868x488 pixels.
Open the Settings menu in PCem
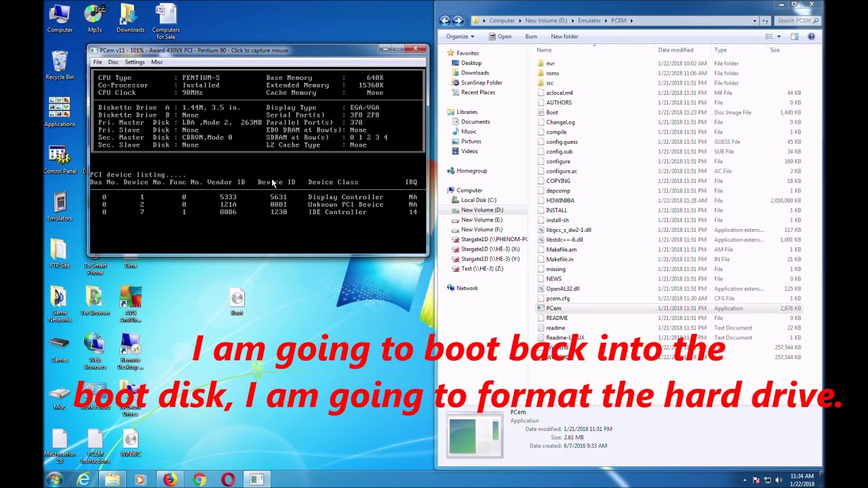[134, 62]
